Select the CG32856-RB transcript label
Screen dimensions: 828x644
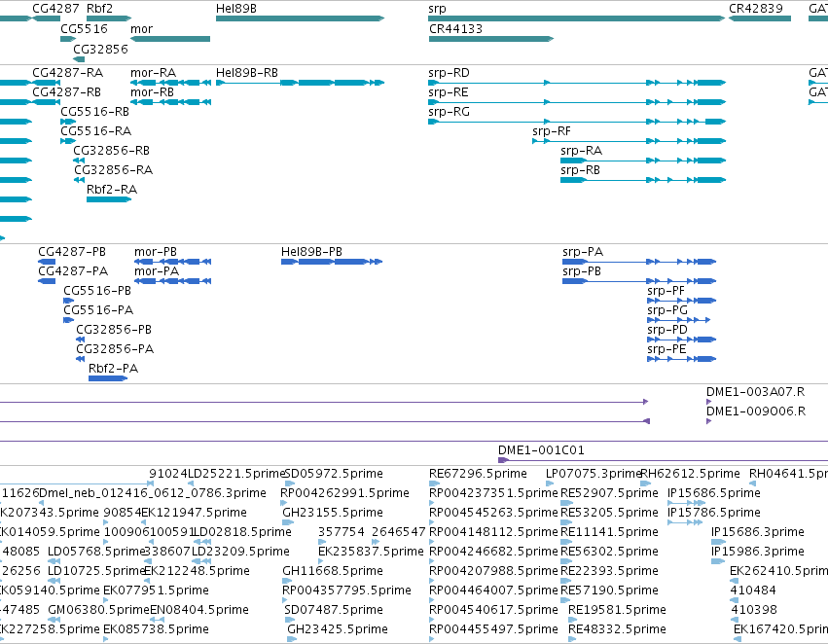112,151
